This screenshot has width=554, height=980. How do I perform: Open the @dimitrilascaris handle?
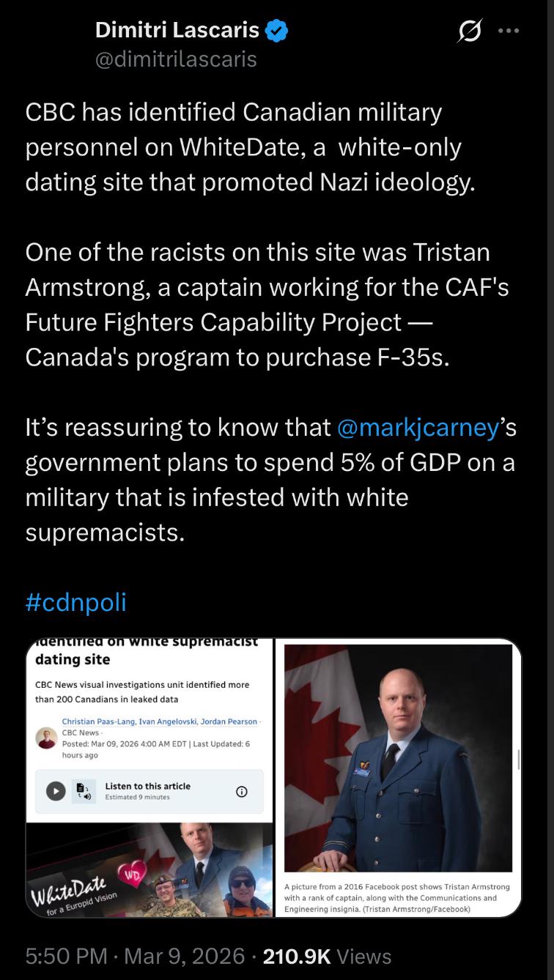point(176,59)
